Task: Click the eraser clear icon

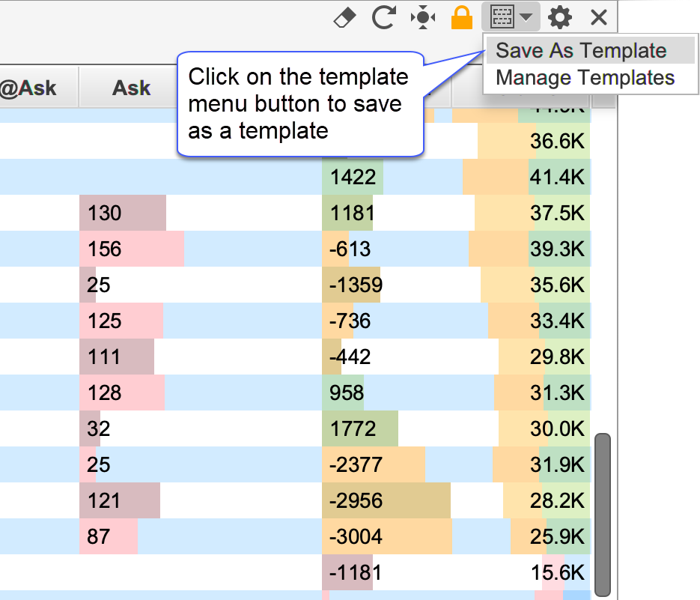Action: [x=344, y=18]
